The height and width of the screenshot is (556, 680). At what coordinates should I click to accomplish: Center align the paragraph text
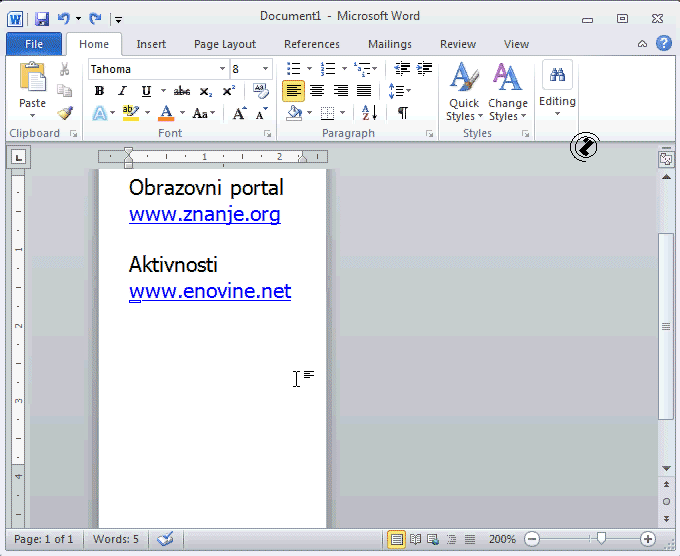(x=317, y=91)
